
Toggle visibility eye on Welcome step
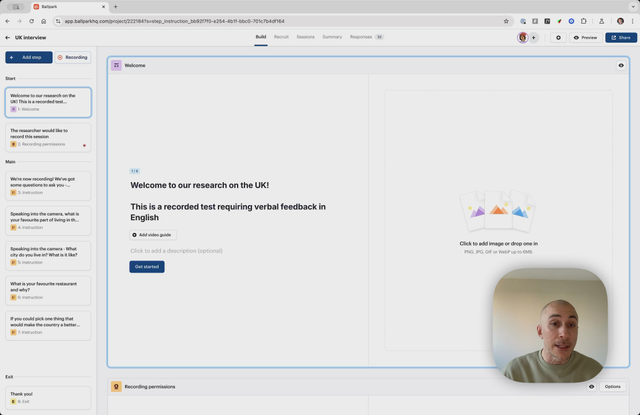621,65
